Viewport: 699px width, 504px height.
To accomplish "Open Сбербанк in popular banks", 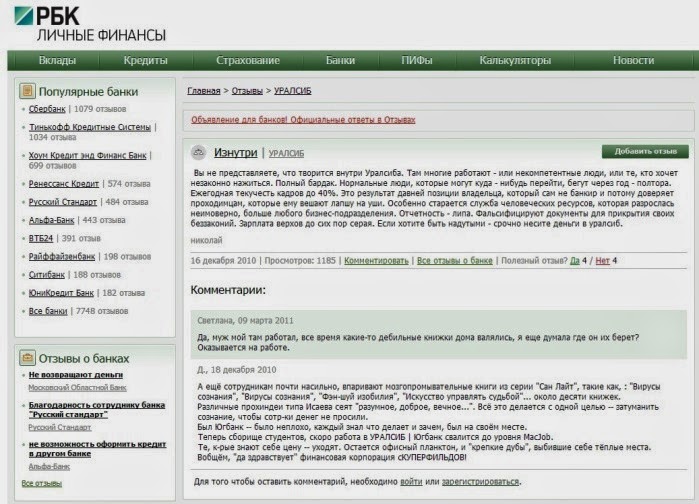I will (x=47, y=109).
